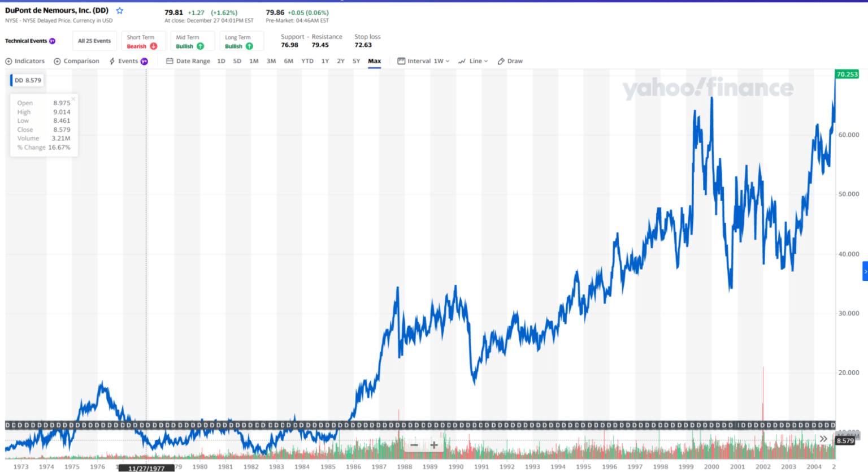Click the 8.579 axis price tag

pyautogui.click(x=845, y=441)
